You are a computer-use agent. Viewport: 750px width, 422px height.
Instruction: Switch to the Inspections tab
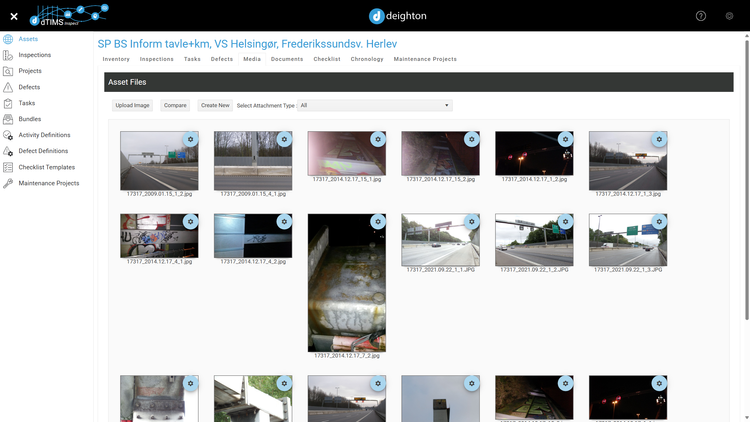[x=156, y=59]
